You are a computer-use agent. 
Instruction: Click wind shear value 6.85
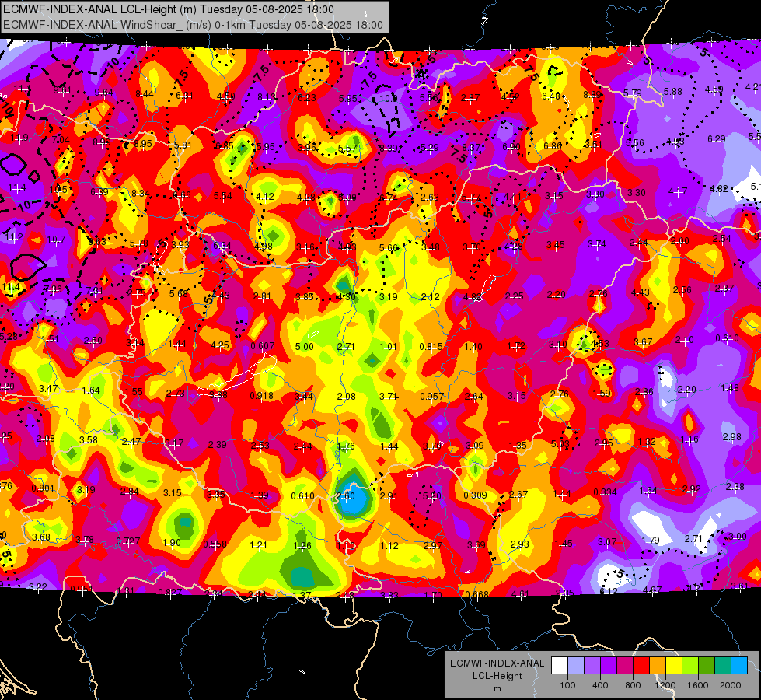coord(225,146)
